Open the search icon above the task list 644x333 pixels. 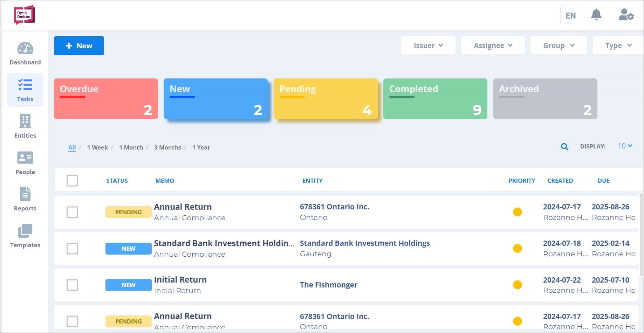point(564,147)
